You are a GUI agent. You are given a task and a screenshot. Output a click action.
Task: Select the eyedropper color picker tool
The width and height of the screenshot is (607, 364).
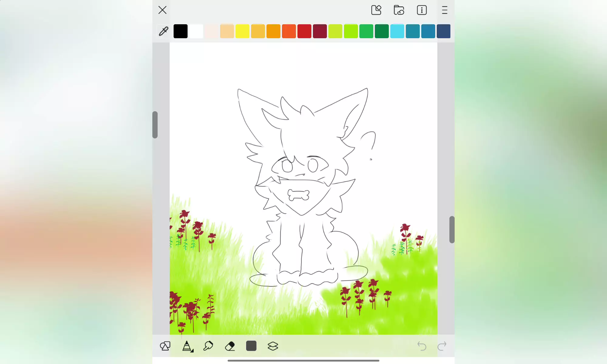pos(163,31)
